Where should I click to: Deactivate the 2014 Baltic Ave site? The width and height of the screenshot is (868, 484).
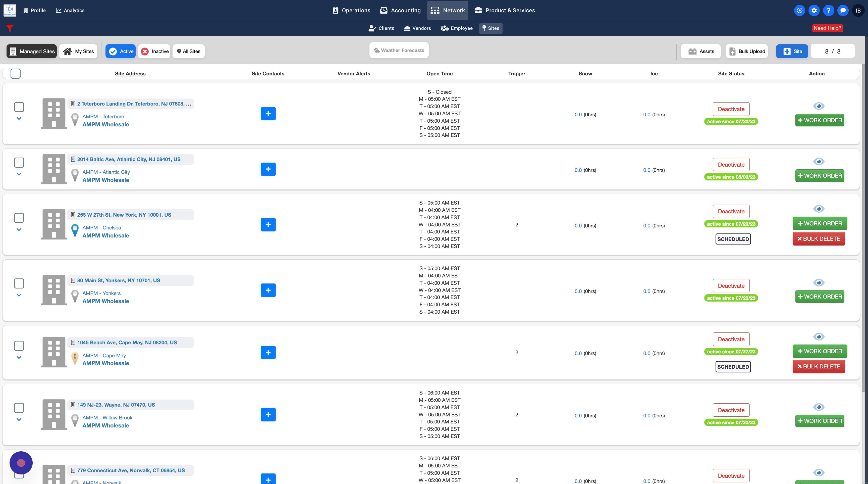tap(731, 165)
